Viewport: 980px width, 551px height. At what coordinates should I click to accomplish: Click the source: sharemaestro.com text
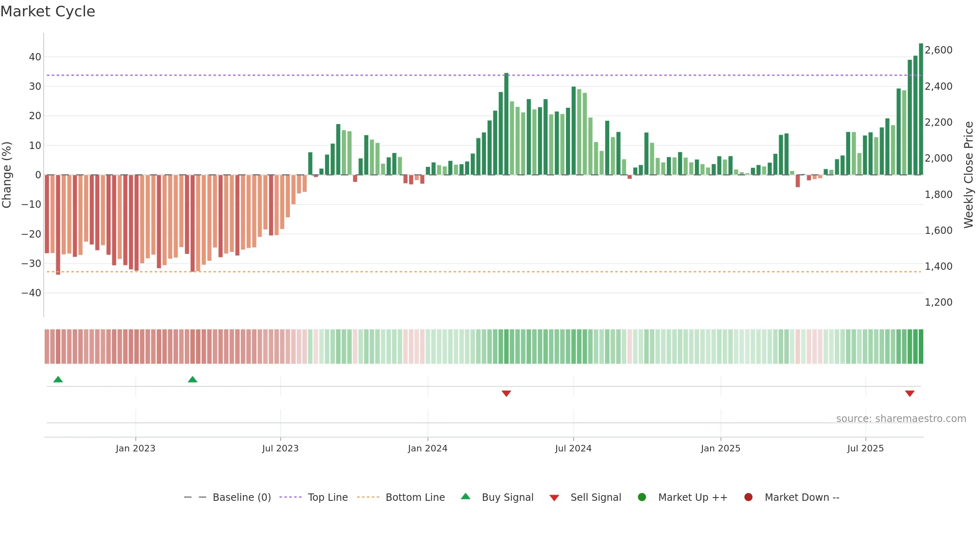pyautogui.click(x=901, y=419)
